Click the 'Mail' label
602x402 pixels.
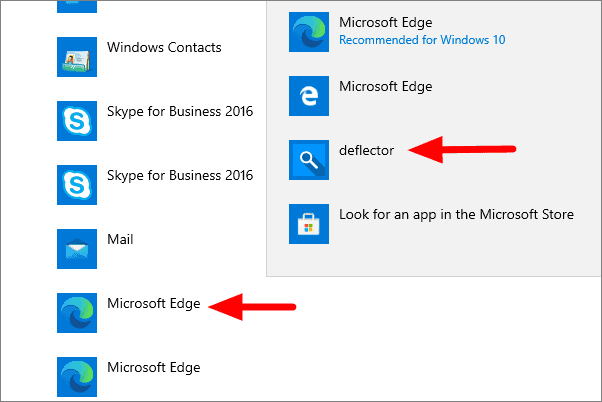pyautogui.click(x=120, y=239)
